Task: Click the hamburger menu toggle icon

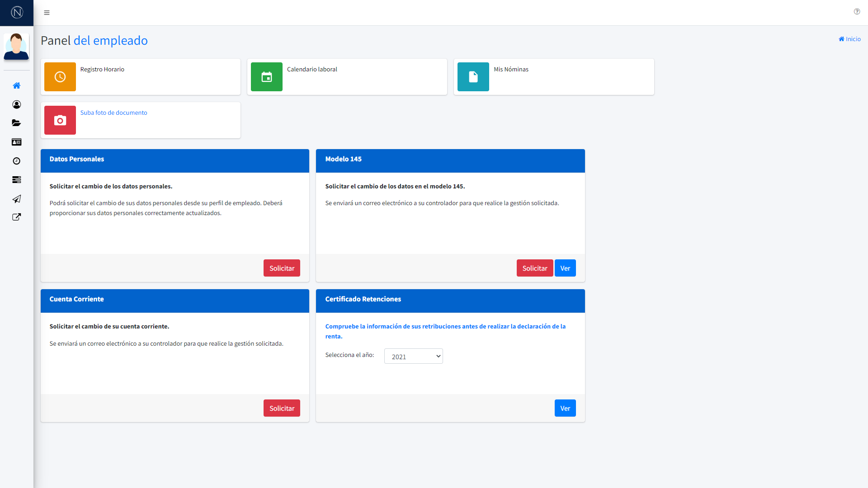Action: [47, 13]
